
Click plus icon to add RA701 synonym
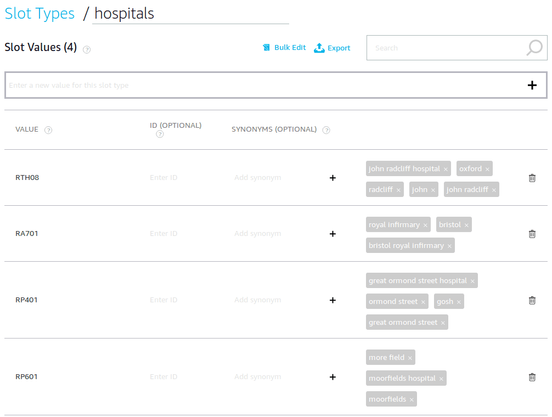click(x=332, y=234)
